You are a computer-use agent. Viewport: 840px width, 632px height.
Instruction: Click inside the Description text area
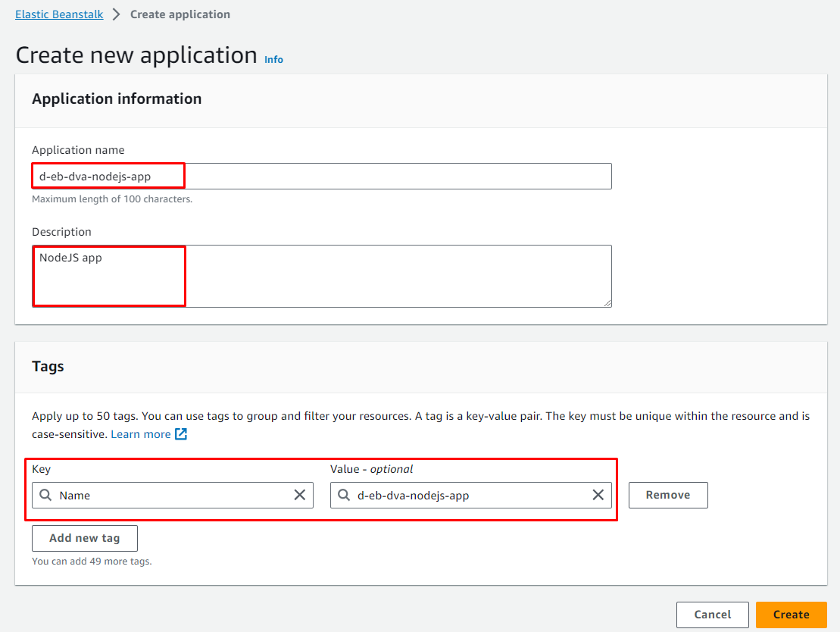pos(379,276)
